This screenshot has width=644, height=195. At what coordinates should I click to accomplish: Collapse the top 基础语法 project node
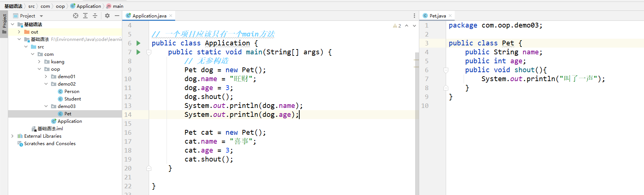13,24
